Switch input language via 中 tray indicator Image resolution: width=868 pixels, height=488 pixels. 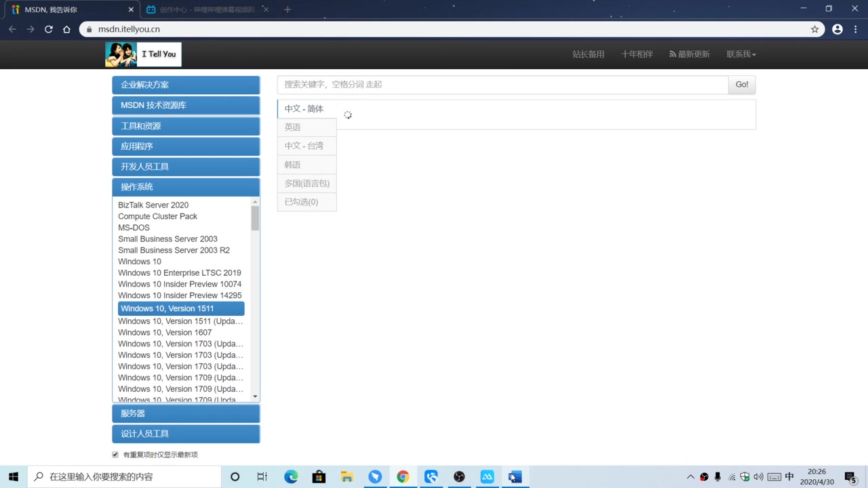[x=789, y=476]
